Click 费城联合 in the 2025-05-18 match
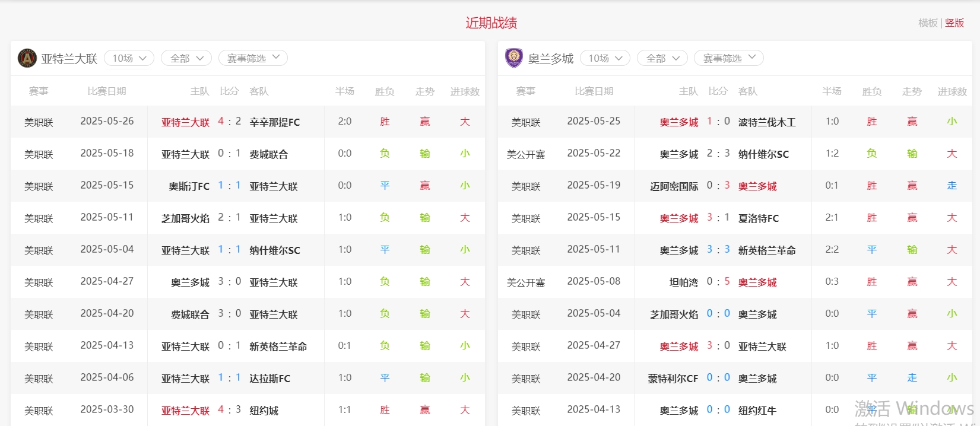 click(x=268, y=154)
